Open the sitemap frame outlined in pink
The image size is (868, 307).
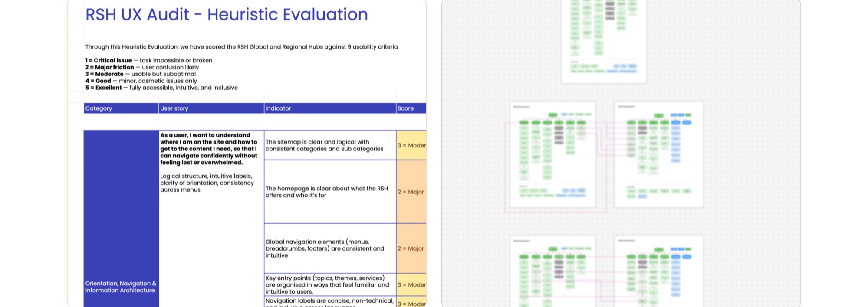(x=552, y=155)
